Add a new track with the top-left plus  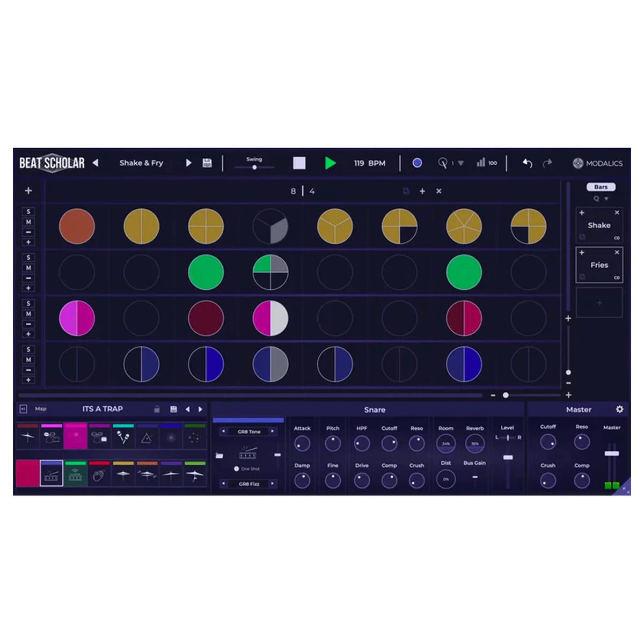point(28,191)
